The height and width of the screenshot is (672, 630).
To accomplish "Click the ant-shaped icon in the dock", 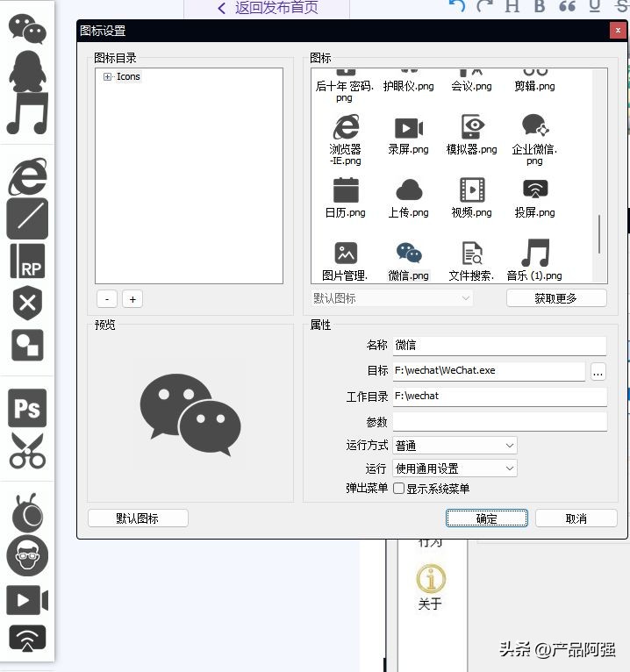I will coord(27,512).
